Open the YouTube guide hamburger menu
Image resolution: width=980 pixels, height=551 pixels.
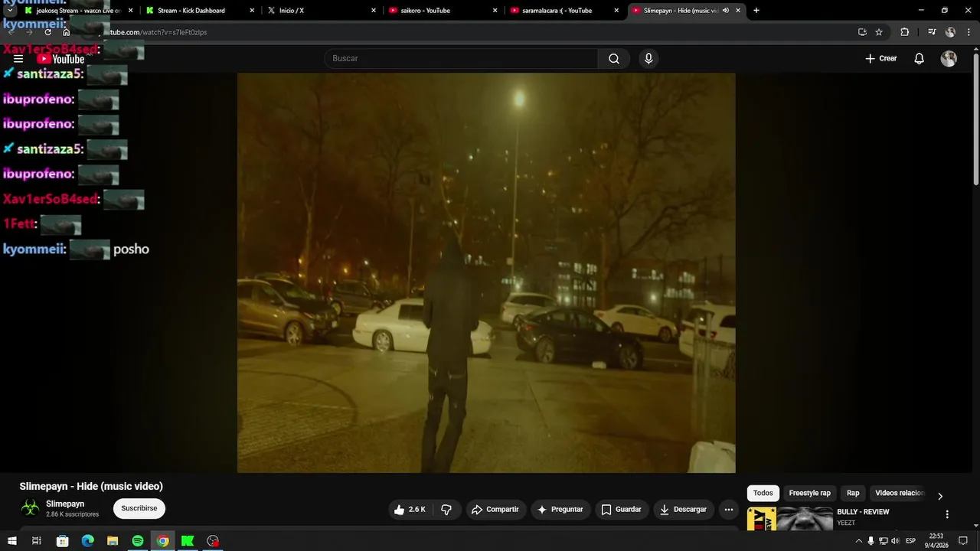(x=18, y=59)
